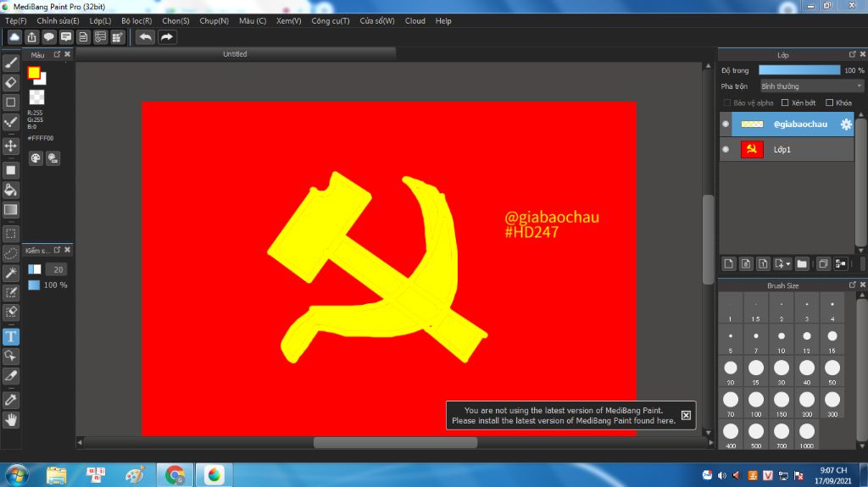
Task: Click the Export/share icon in top toolbar
Action: click(x=31, y=37)
